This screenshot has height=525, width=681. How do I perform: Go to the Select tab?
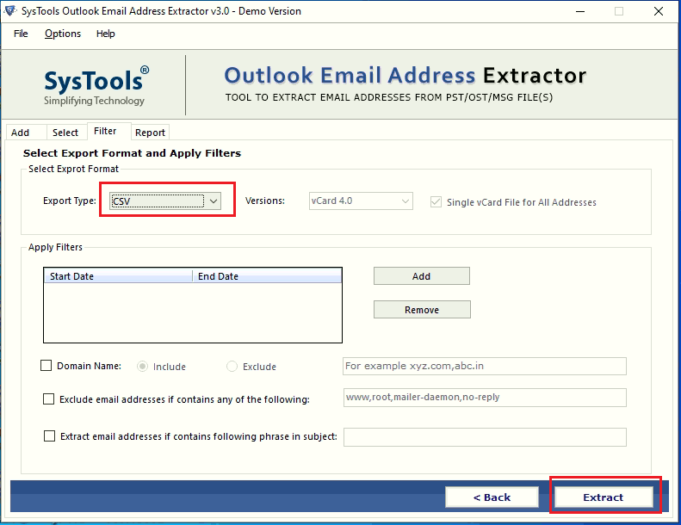[65, 132]
